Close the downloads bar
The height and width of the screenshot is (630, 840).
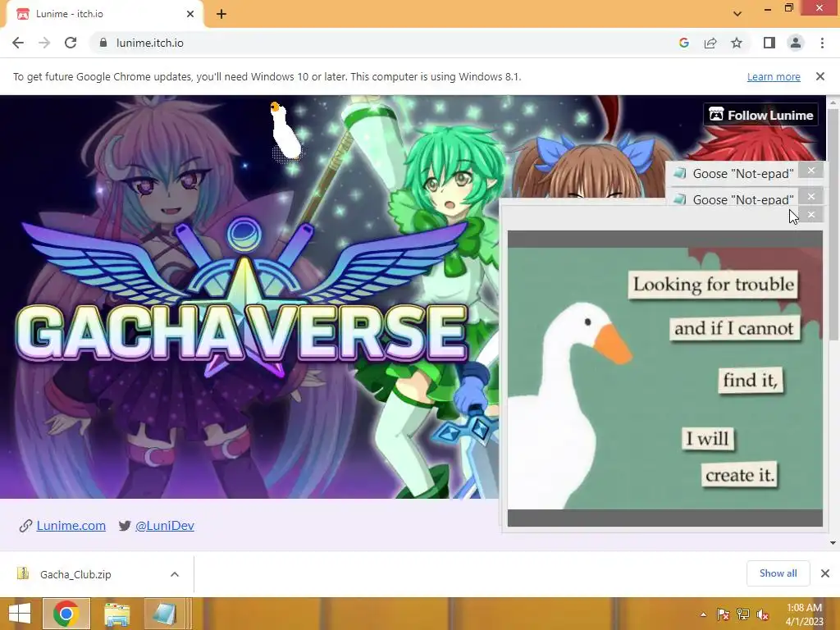[x=825, y=573]
